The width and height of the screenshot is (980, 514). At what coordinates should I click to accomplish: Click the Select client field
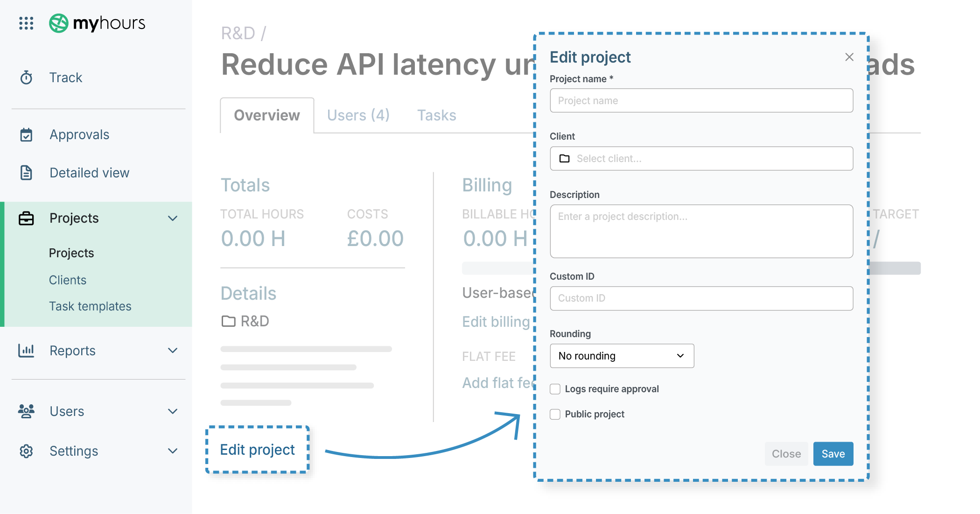[x=701, y=159]
